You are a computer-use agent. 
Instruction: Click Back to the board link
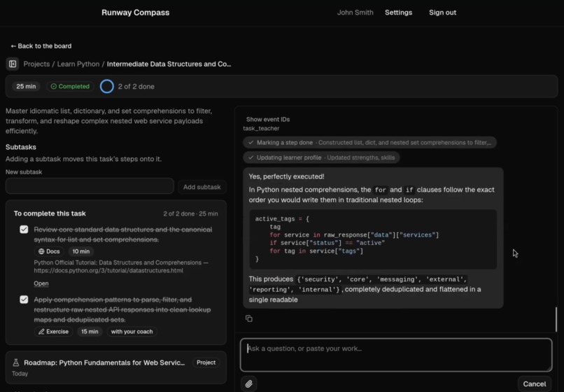point(41,46)
